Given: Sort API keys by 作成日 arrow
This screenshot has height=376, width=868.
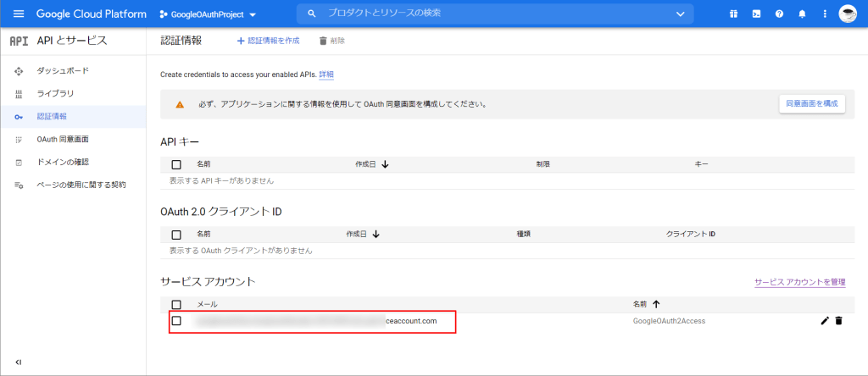Looking at the screenshot, I should (x=386, y=164).
